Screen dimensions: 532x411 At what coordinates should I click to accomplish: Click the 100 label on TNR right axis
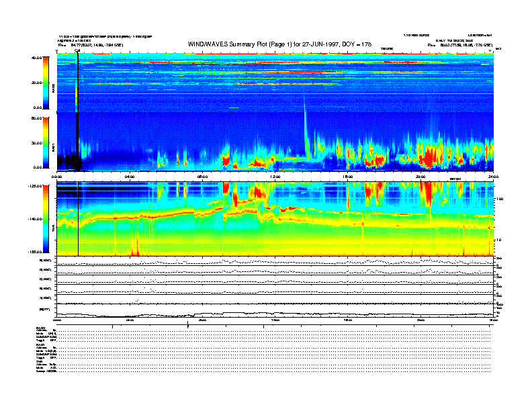pyautogui.click(x=500, y=199)
